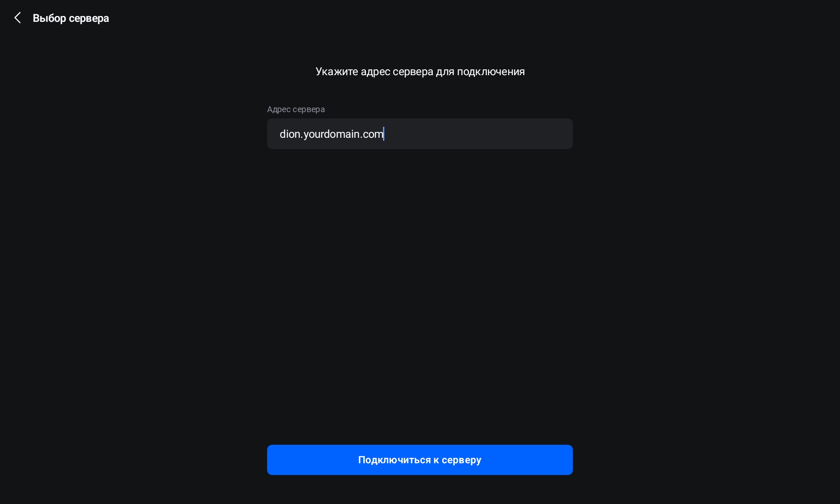Select the .com ending in the server field

(x=372, y=134)
